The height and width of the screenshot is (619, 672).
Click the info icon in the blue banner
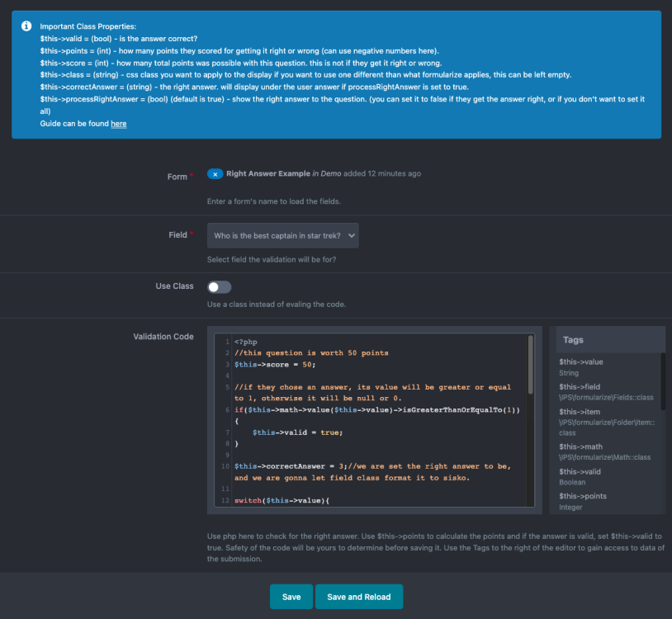click(x=26, y=26)
